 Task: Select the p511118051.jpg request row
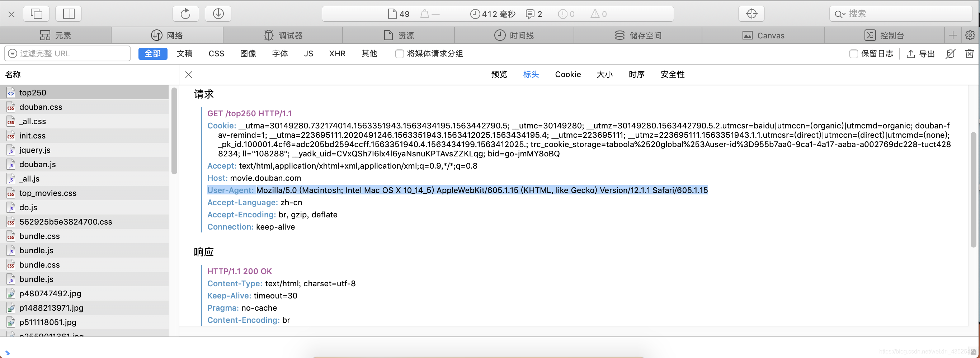click(84, 322)
